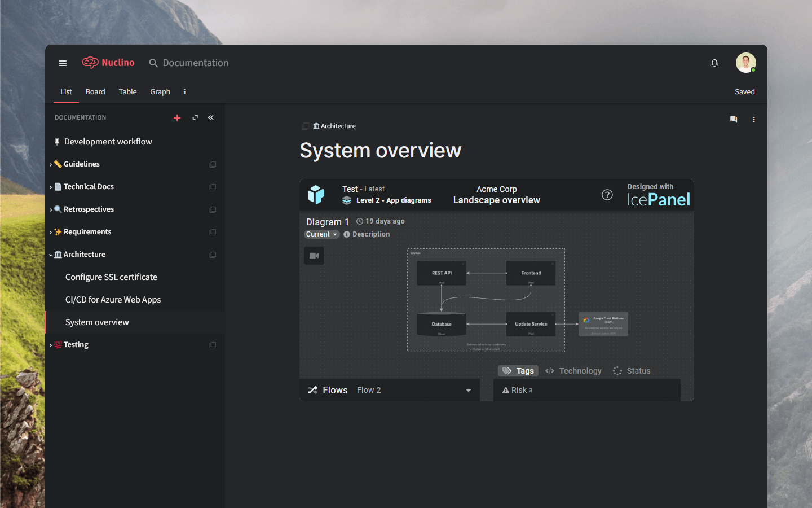
Task: Switch to the Board view tab
Action: coord(95,91)
